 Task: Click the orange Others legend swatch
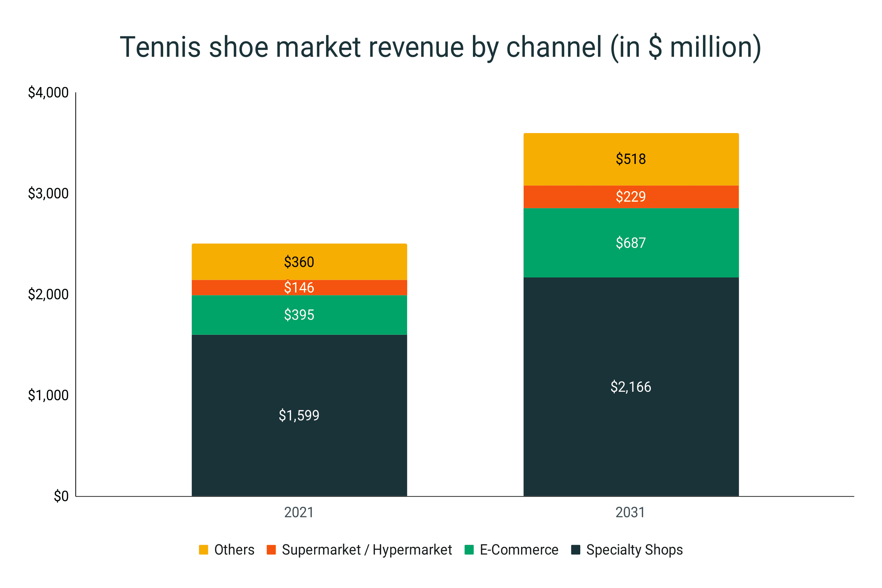pyautogui.click(x=203, y=550)
